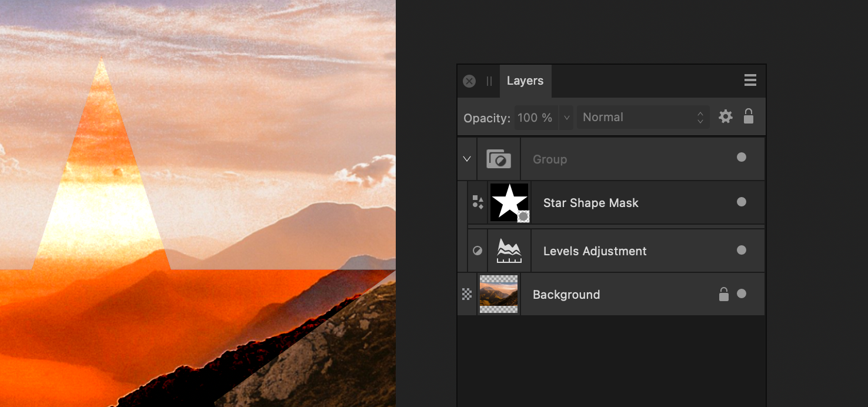Click the Group's camera thumbnail icon
This screenshot has height=407, width=868.
499,158
